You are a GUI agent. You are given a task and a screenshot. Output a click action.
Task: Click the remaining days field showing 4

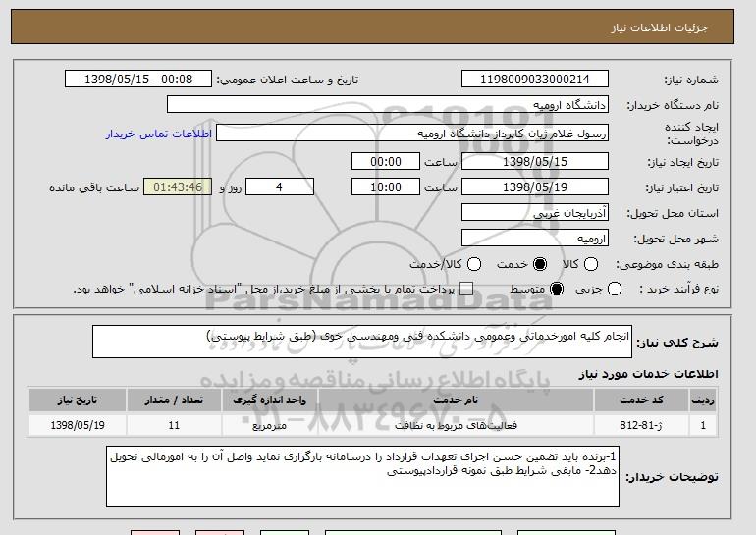(280, 187)
